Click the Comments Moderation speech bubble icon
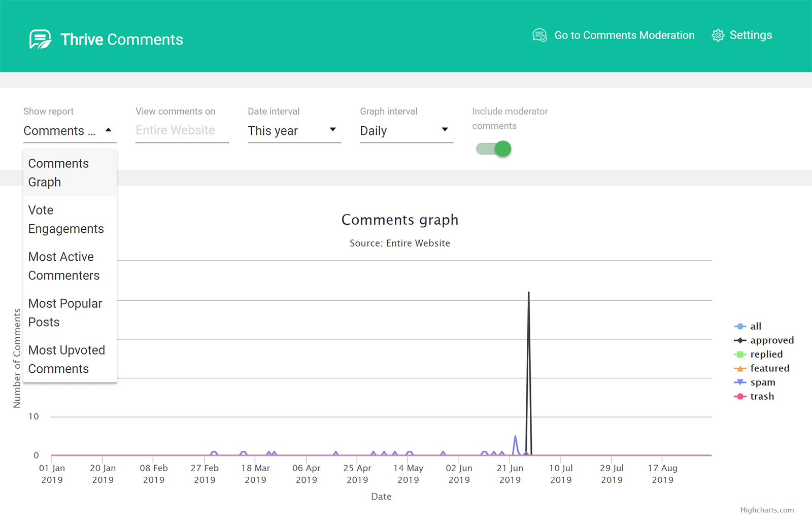 (539, 35)
